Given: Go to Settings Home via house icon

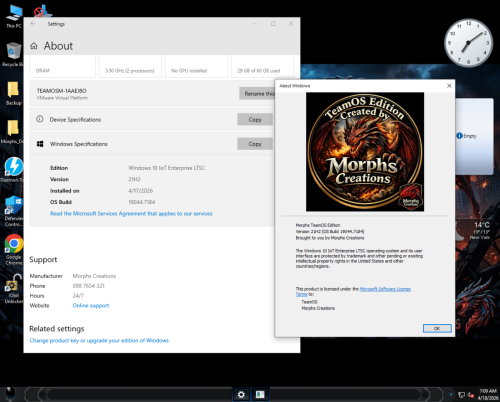Looking at the screenshot, I should [34, 46].
